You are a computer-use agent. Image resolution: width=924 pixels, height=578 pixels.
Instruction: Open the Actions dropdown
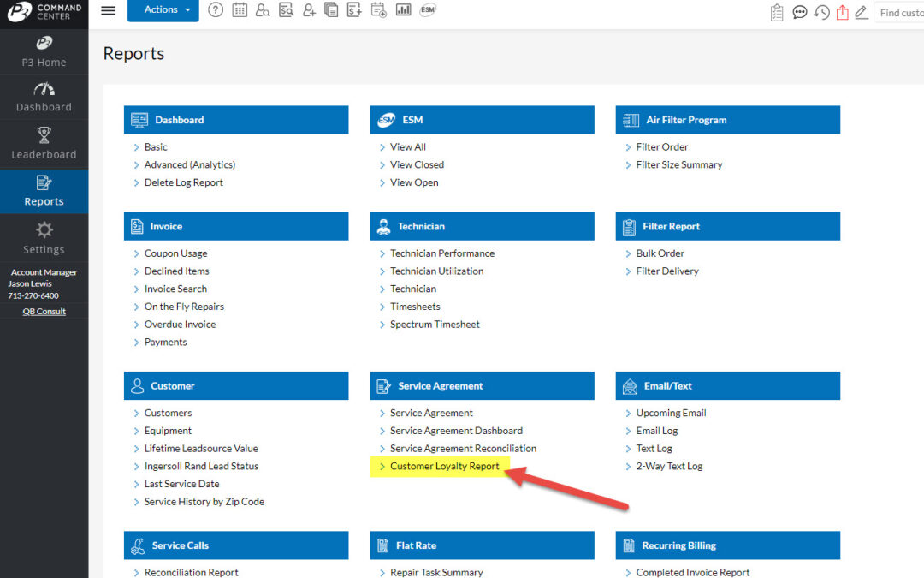tap(163, 10)
